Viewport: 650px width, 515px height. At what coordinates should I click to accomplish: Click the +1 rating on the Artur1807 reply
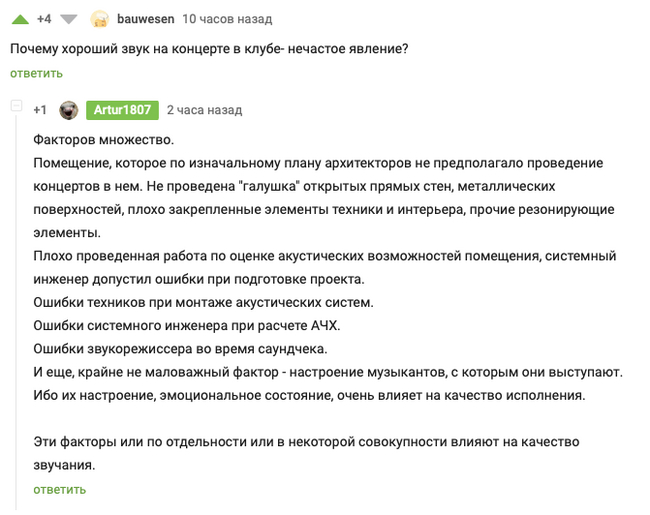40,110
